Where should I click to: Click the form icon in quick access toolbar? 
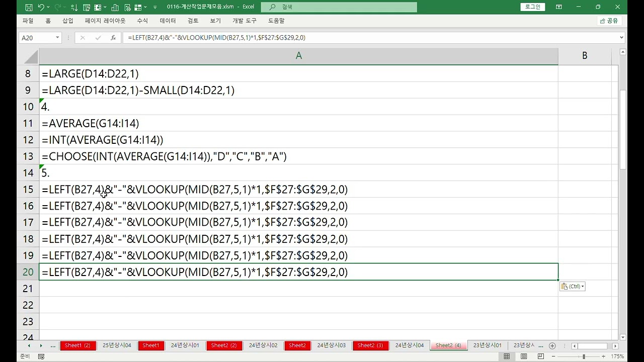click(x=86, y=7)
